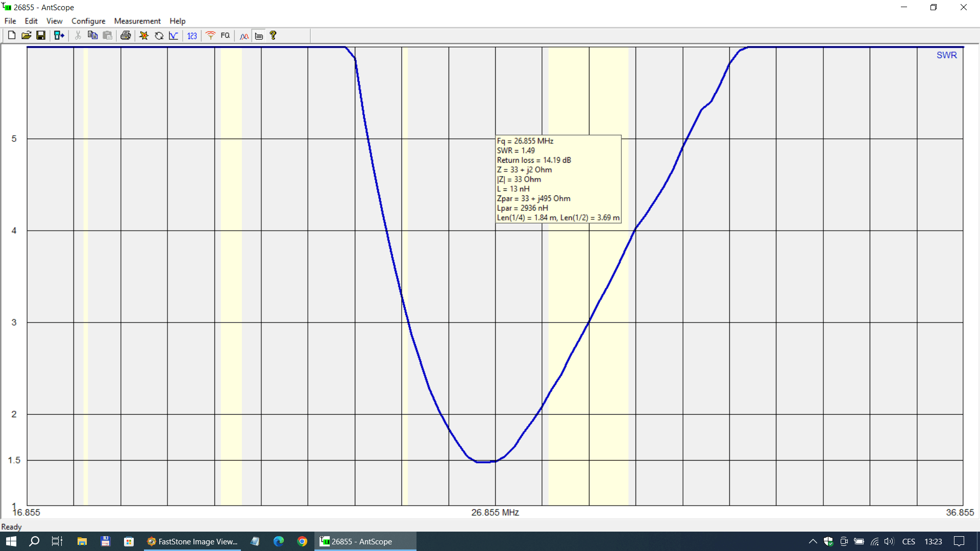Click the Open file folder icon
This screenshot has width=980, height=551.
pyautogui.click(x=26, y=35)
